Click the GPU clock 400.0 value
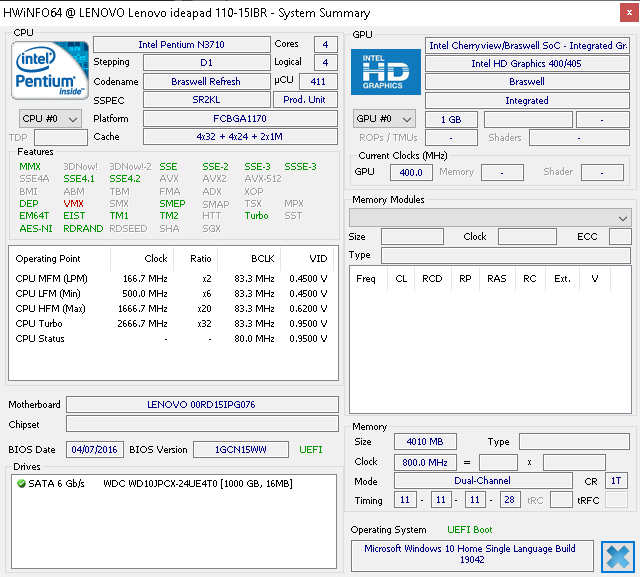The width and height of the screenshot is (640, 577). click(411, 172)
